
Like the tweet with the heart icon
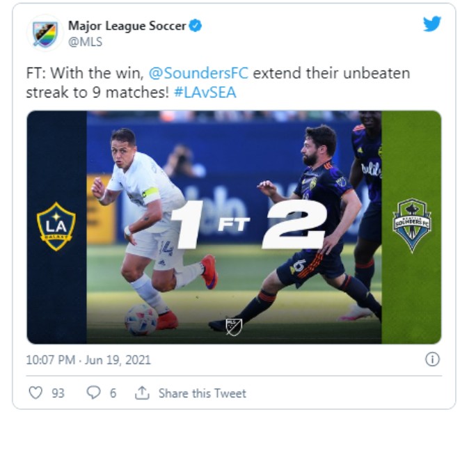pos(35,392)
